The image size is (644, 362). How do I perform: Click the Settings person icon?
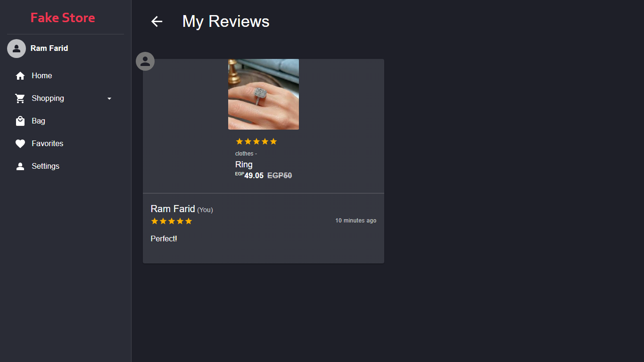point(20,166)
